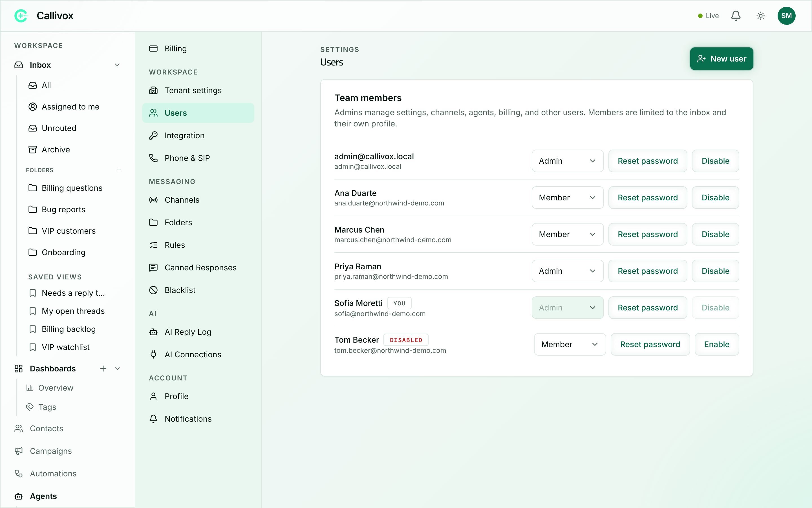Click the Callivox logo icon
The image size is (812, 508).
pos(21,16)
